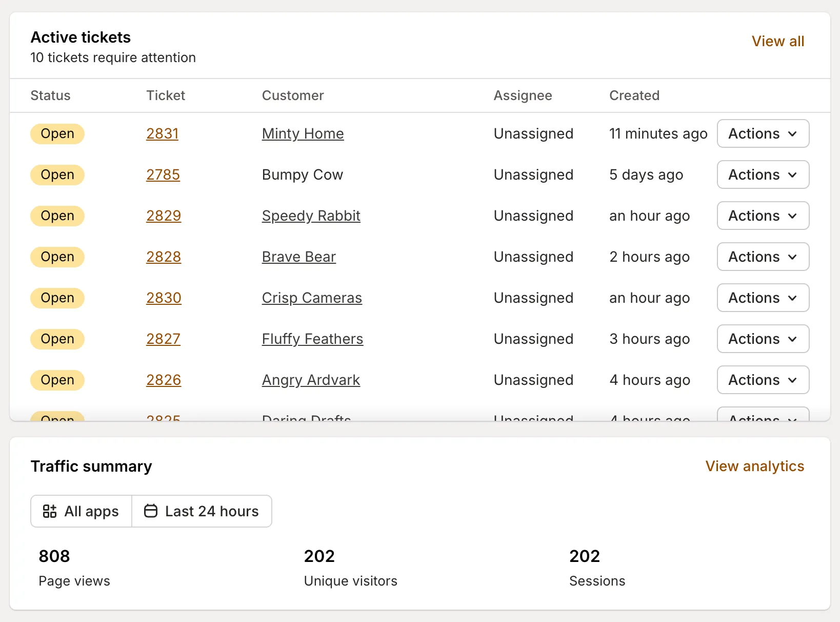840x622 pixels.
Task: Click the Open status badge for ticket 2828
Action: coord(57,257)
